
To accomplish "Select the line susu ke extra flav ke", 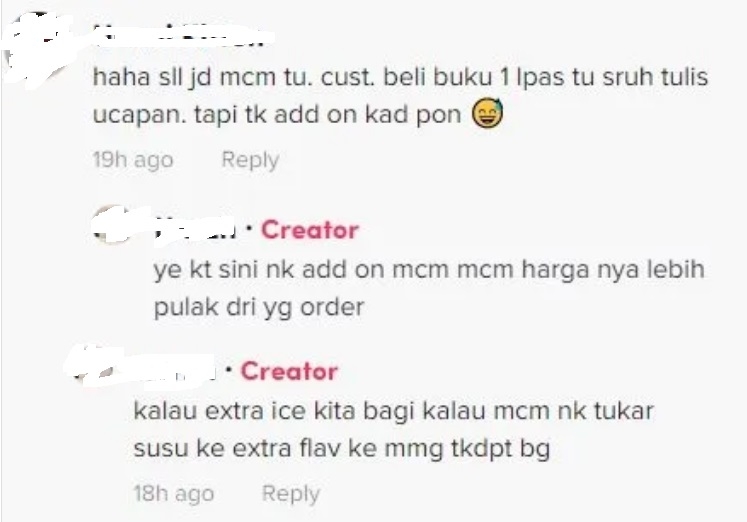I will click(342, 449).
